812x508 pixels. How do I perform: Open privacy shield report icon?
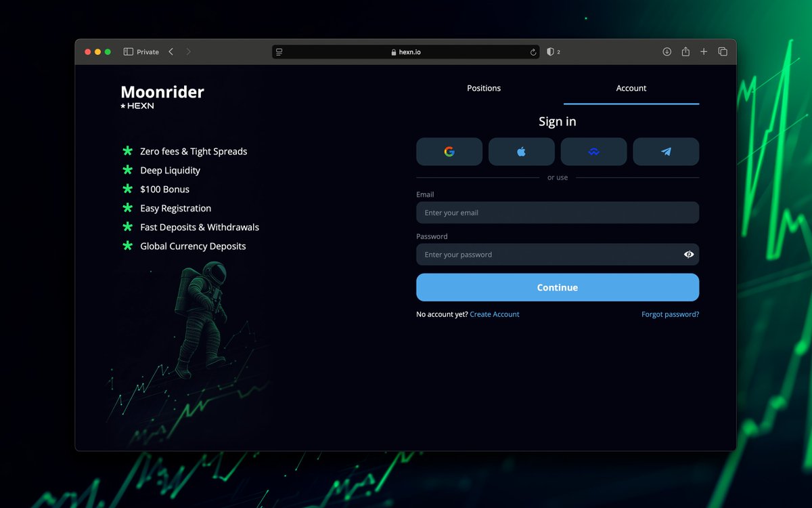point(551,51)
